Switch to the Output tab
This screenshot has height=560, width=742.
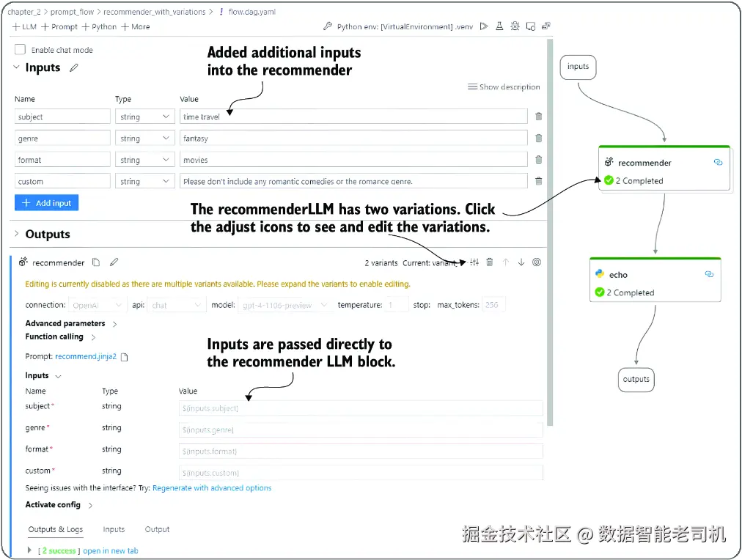coord(157,529)
